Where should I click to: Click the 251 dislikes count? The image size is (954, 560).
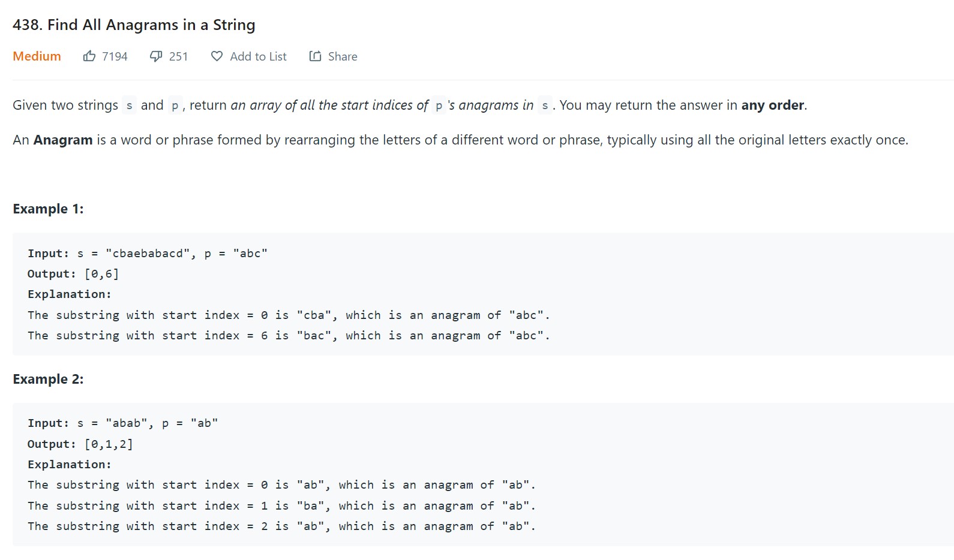click(178, 56)
